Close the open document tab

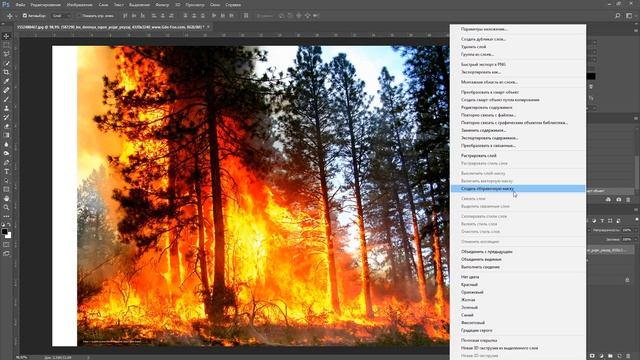click(208, 27)
